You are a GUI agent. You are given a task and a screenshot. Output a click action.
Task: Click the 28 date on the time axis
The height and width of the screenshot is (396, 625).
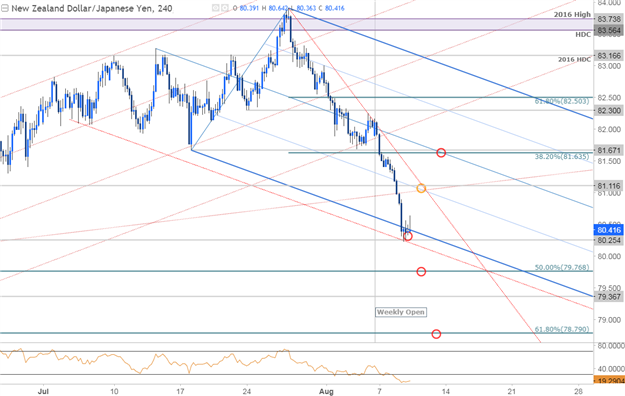578,391
